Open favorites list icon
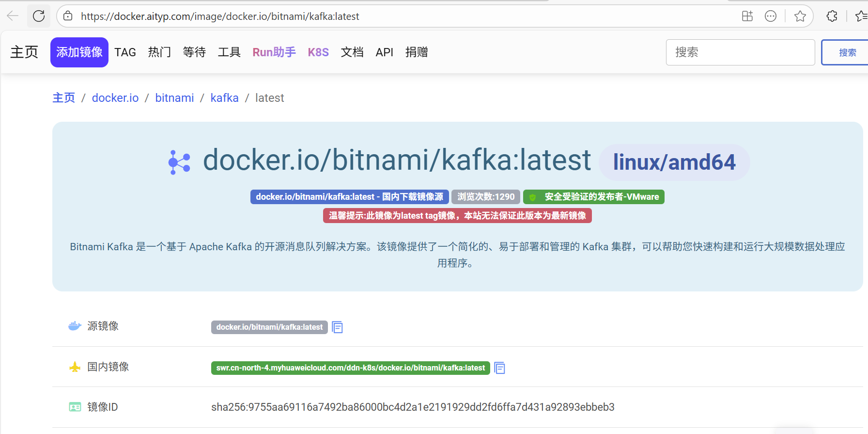868x434 pixels. click(861, 16)
